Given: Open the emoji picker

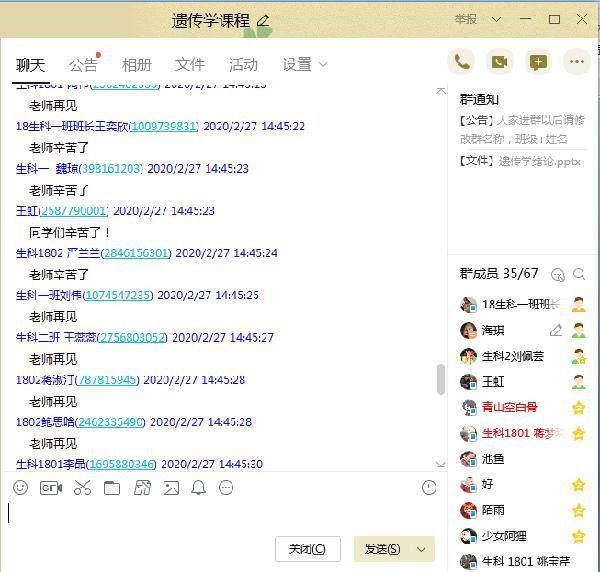Looking at the screenshot, I should pos(20,488).
